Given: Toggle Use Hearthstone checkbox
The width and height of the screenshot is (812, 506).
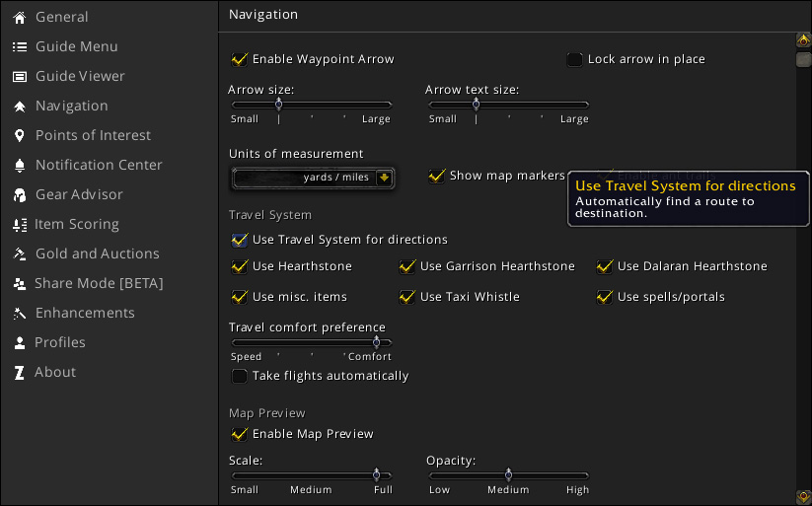Looking at the screenshot, I should 239,266.
